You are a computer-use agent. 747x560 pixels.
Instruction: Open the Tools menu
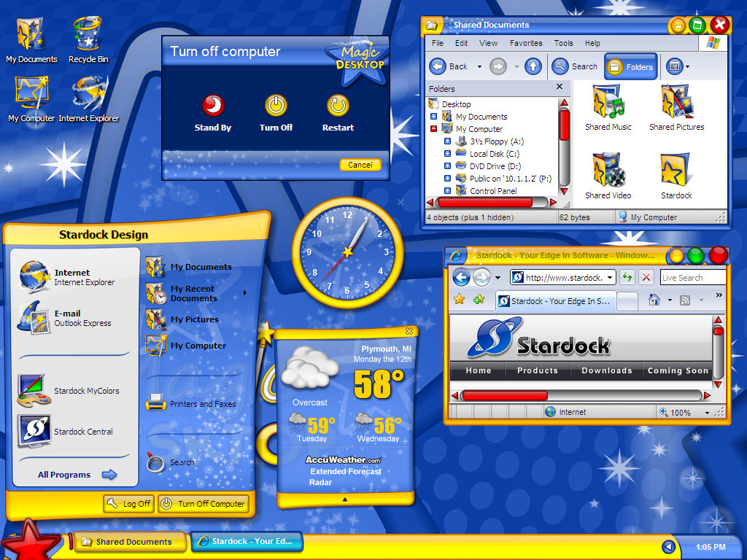(x=564, y=43)
